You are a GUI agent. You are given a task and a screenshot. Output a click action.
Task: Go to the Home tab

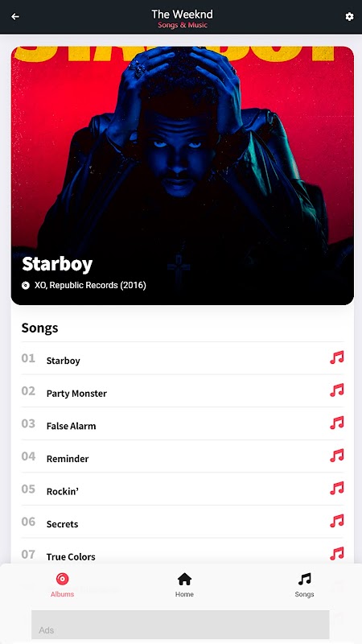[184, 585]
